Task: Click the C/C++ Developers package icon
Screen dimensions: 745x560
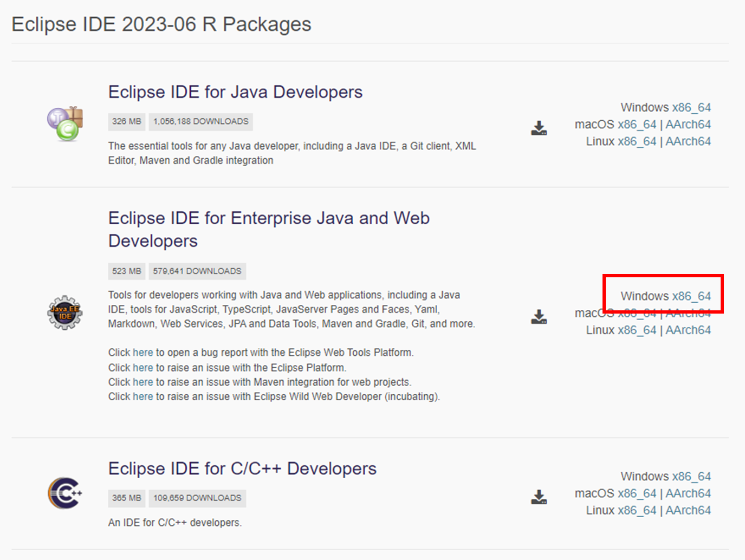Action: pyautogui.click(x=65, y=493)
